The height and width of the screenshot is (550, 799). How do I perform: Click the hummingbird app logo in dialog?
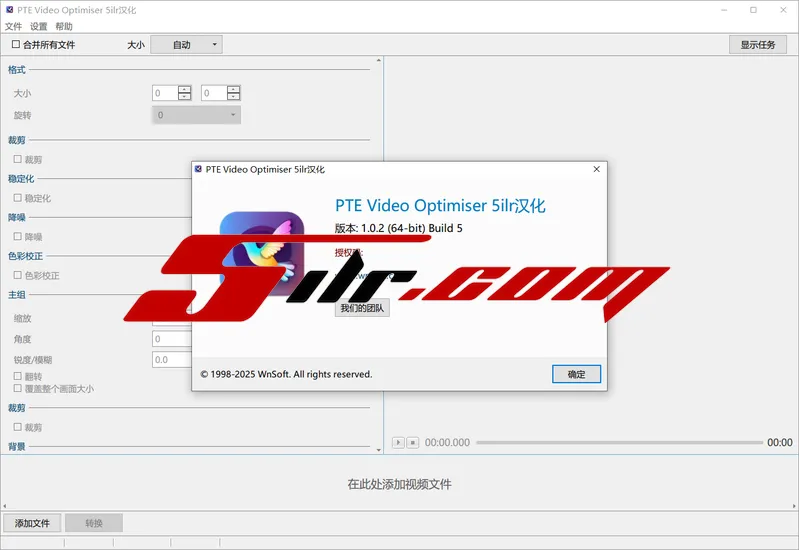coord(262,253)
